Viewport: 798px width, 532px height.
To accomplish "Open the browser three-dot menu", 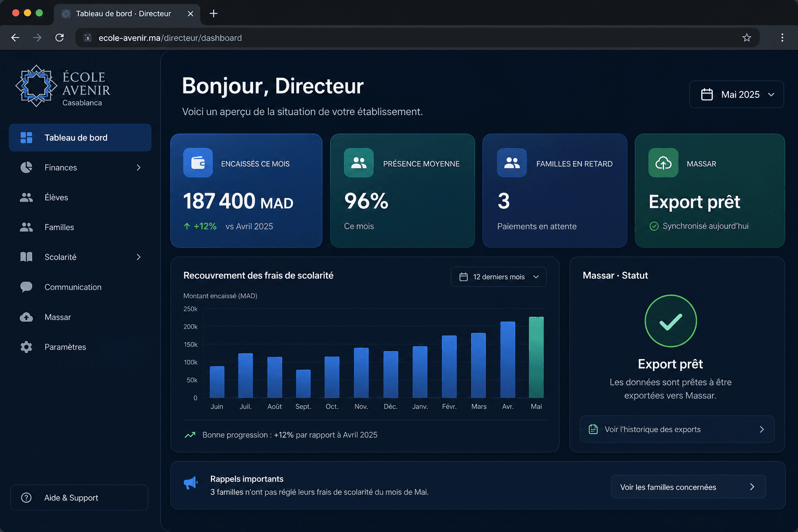I will tap(782, 37).
